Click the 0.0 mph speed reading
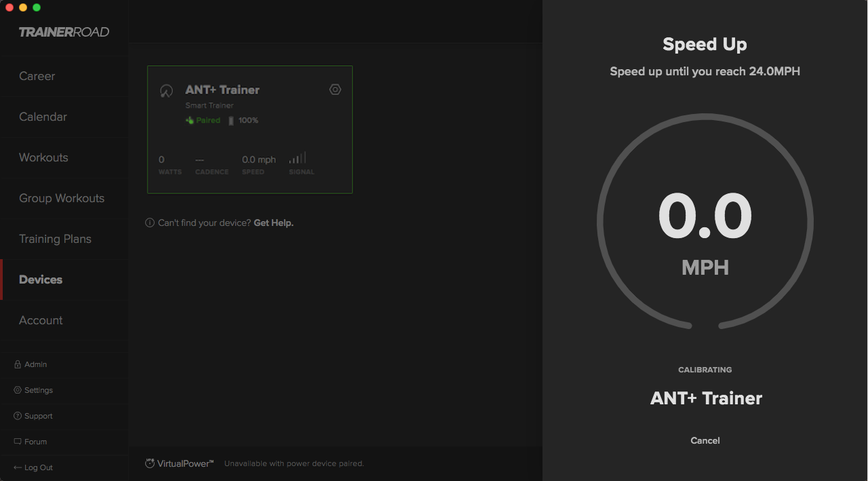868x481 pixels. (x=259, y=165)
